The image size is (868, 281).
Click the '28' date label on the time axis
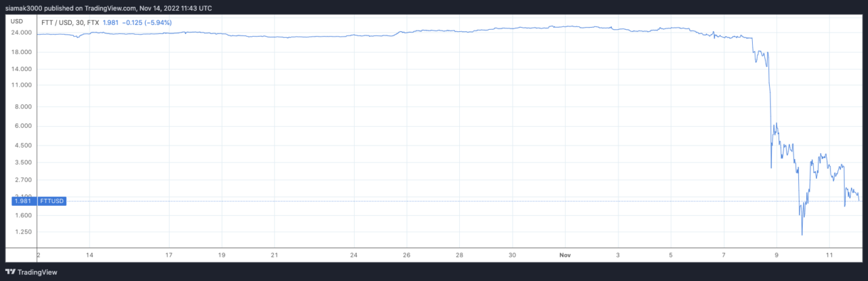tap(459, 255)
